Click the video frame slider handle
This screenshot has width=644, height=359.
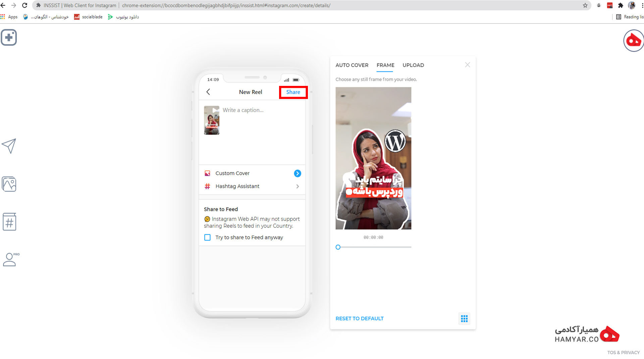(x=338, y=247)
